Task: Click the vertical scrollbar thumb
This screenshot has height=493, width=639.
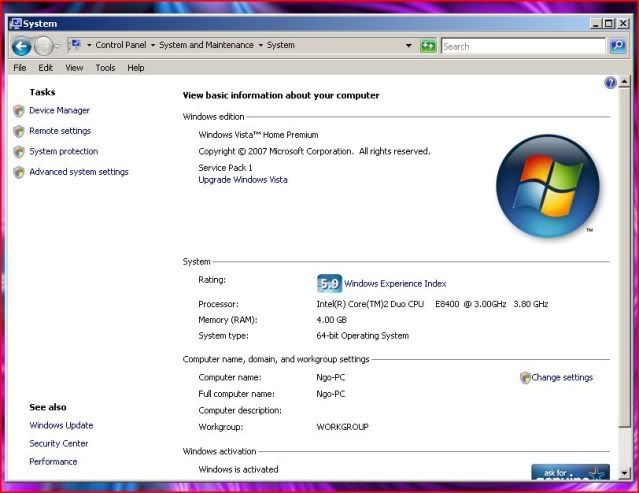Action: click(624, 258)
